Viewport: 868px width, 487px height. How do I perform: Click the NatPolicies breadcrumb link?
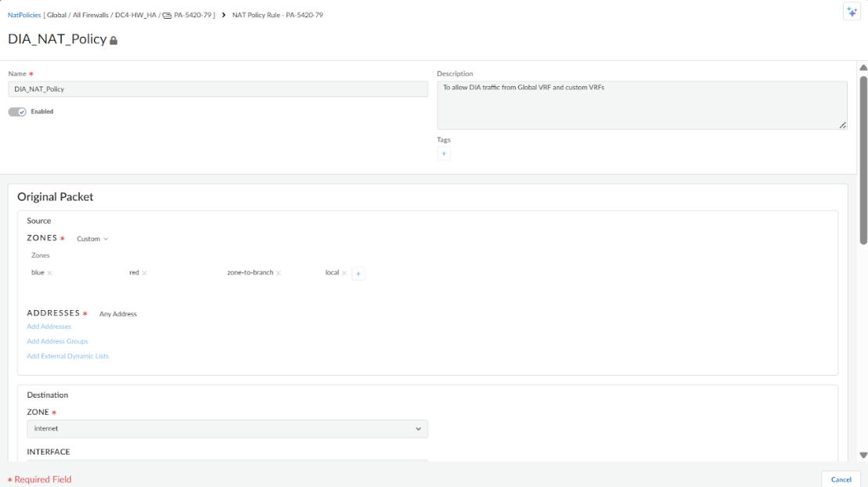click(24, 15)
